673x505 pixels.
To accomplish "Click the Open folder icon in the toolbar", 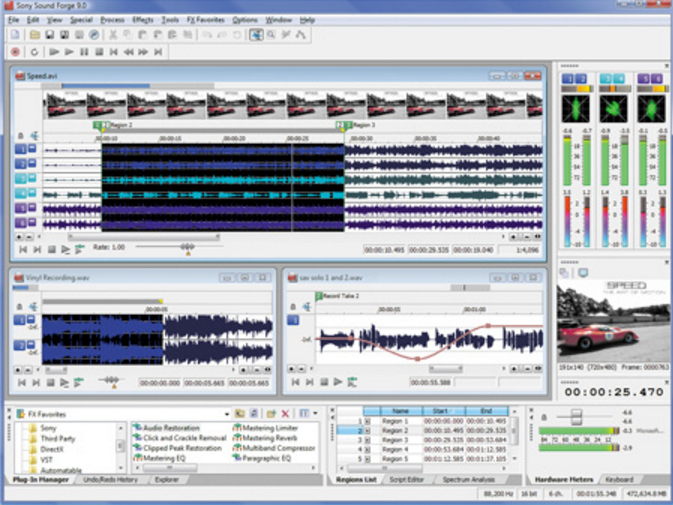I will click(35, 35).
